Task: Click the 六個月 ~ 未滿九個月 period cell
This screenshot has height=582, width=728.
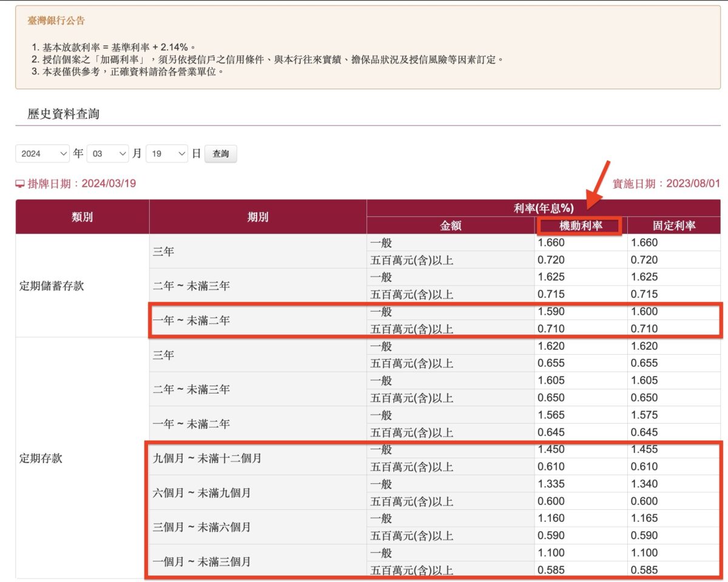Action: pos(258,493)
